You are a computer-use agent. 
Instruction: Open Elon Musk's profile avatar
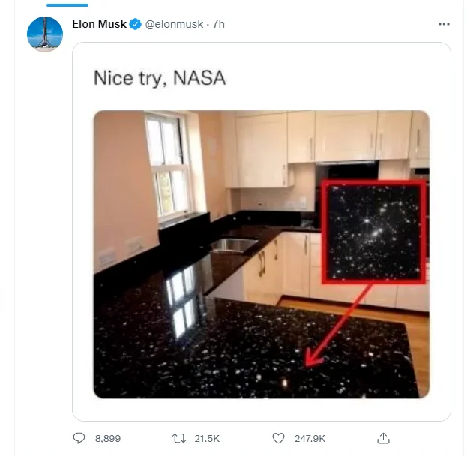[x=45, y=34]
